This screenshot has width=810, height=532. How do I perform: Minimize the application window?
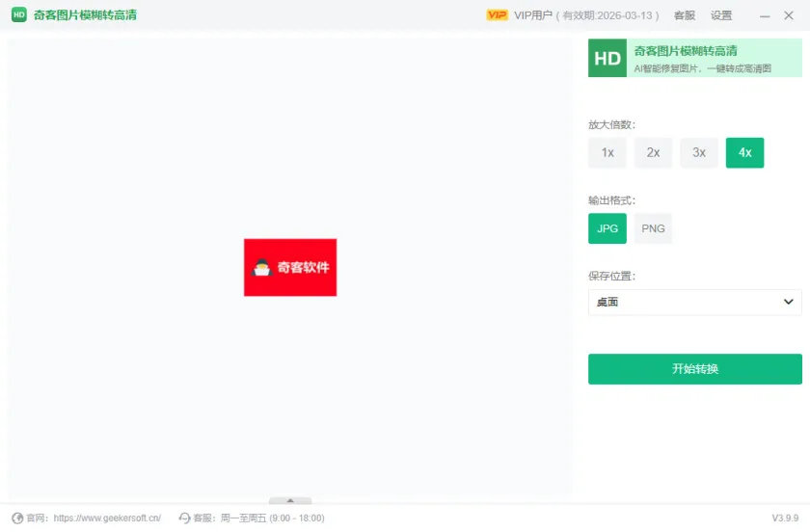765,16
